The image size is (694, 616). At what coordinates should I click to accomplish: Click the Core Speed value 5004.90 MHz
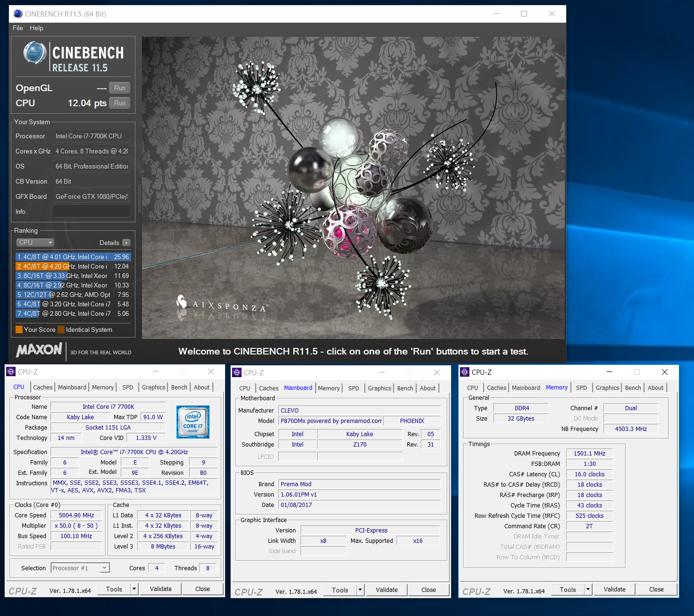[x=76, y=515]
